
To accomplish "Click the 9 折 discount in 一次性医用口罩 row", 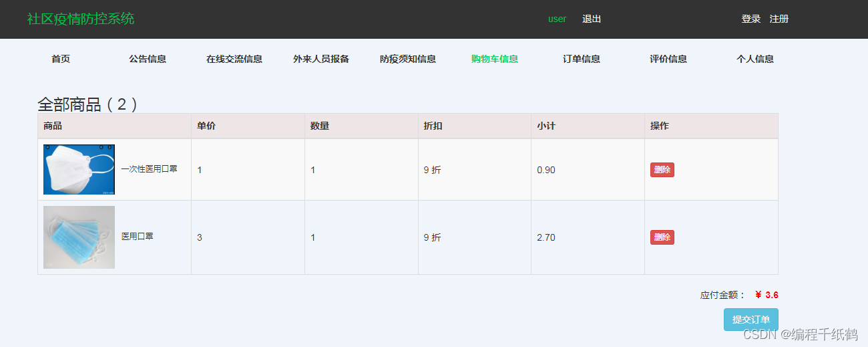I will point(433,170).
